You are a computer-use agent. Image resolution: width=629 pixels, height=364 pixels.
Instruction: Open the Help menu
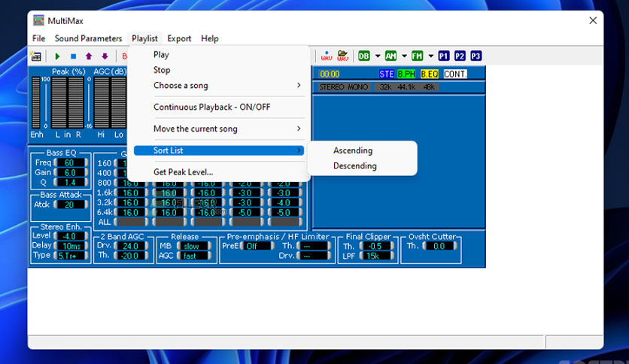[209, 38]
